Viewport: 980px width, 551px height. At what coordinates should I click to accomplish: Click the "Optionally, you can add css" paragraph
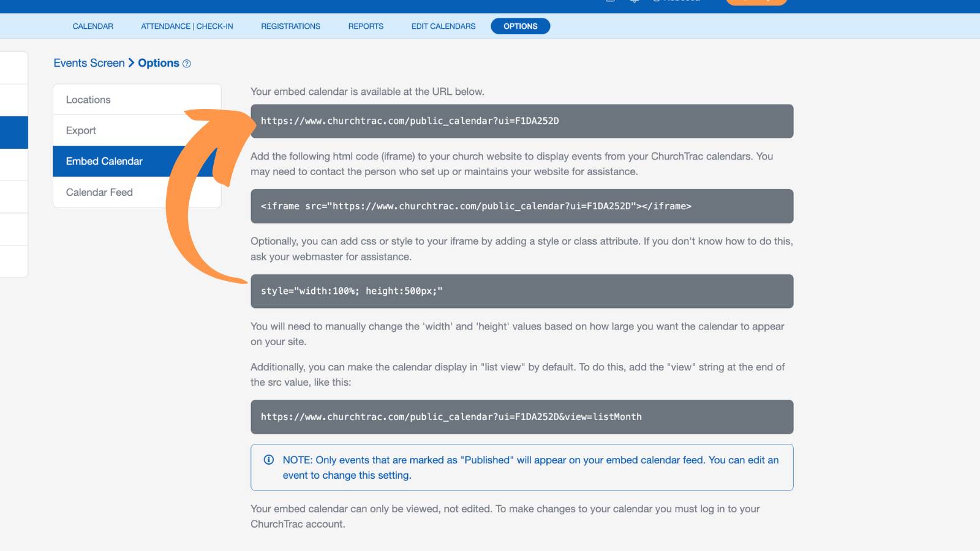coord(522,249)
